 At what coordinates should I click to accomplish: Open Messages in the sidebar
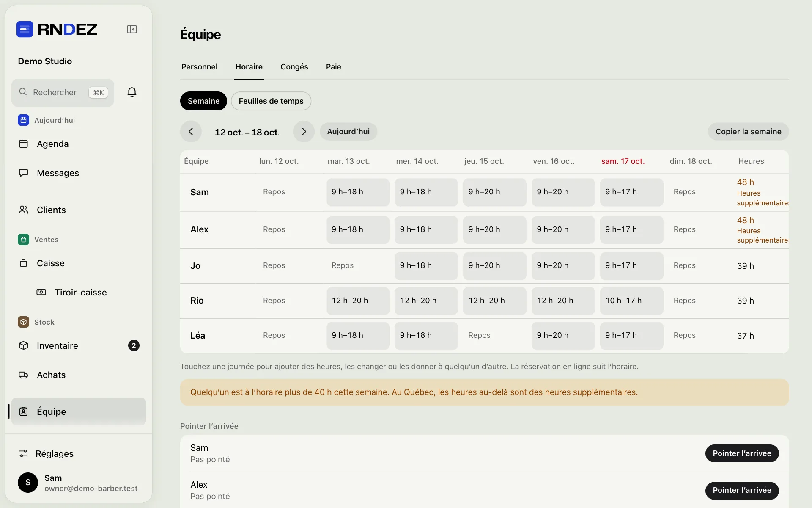click(x=79, y=173)
